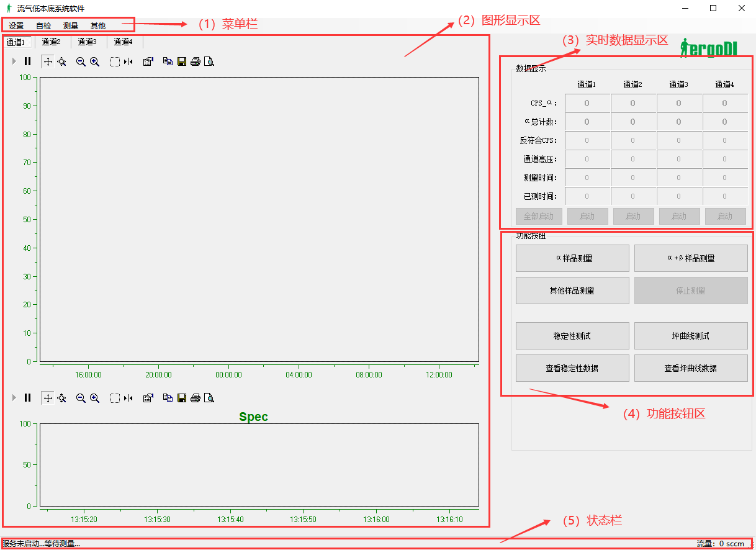This screenshot has width=756, height=550.
Task: Click the 查看稳定性数据 button
Action: pos(572,368)
